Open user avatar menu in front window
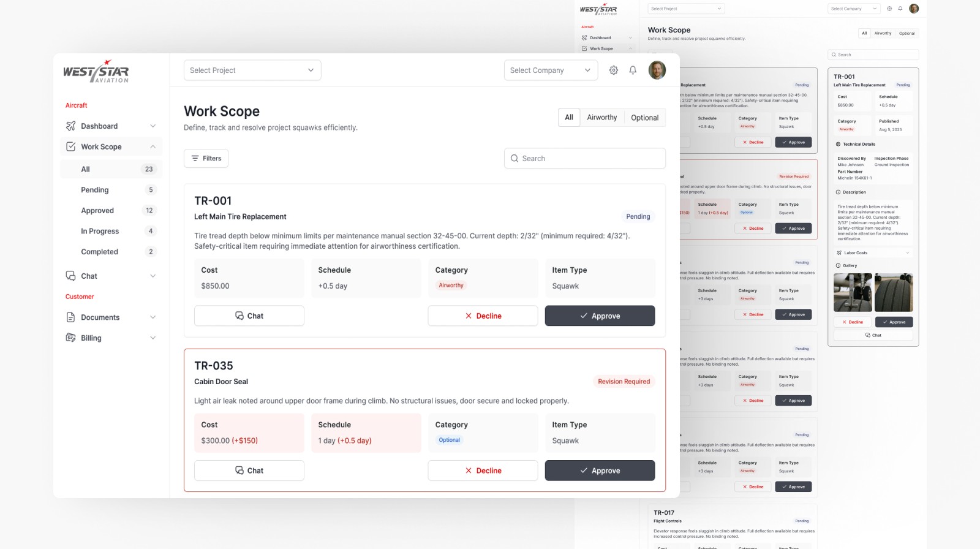980x549 pixels. (657, 70)
